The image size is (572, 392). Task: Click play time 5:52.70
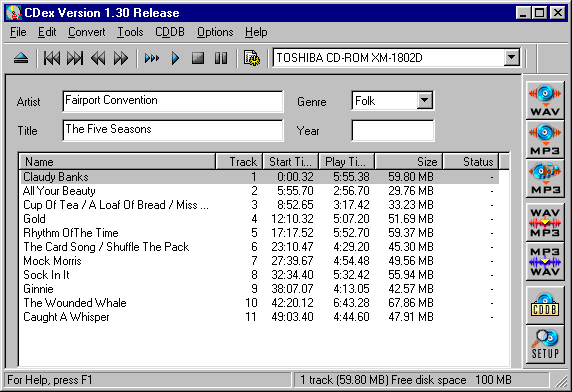351,233
